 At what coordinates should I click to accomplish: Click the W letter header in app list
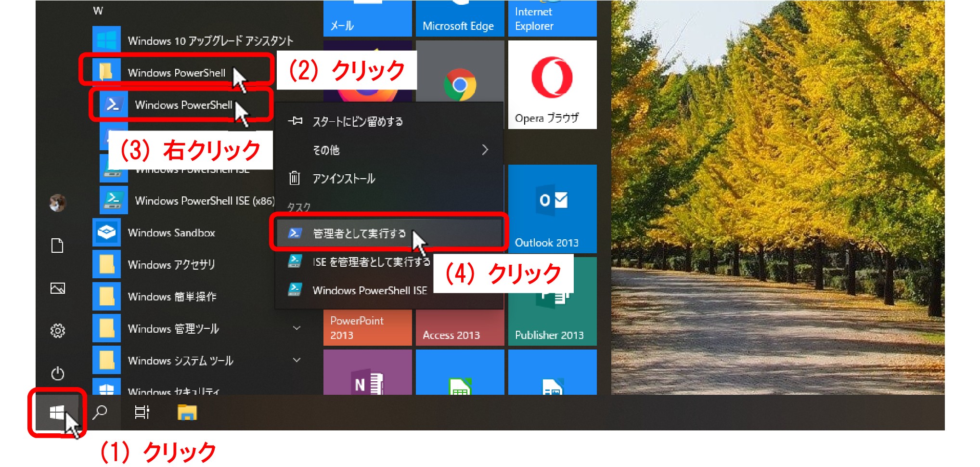(x=98, y=11)
